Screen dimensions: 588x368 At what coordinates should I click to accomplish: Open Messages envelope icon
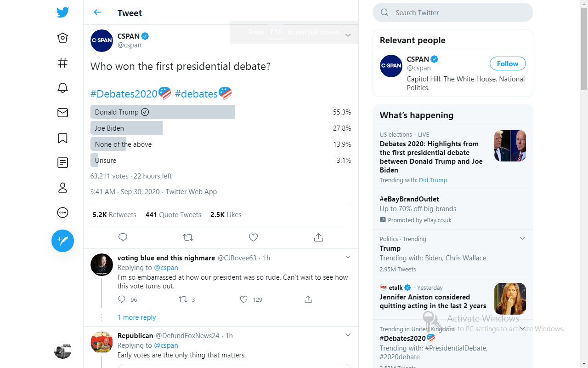tap(63, 113)
